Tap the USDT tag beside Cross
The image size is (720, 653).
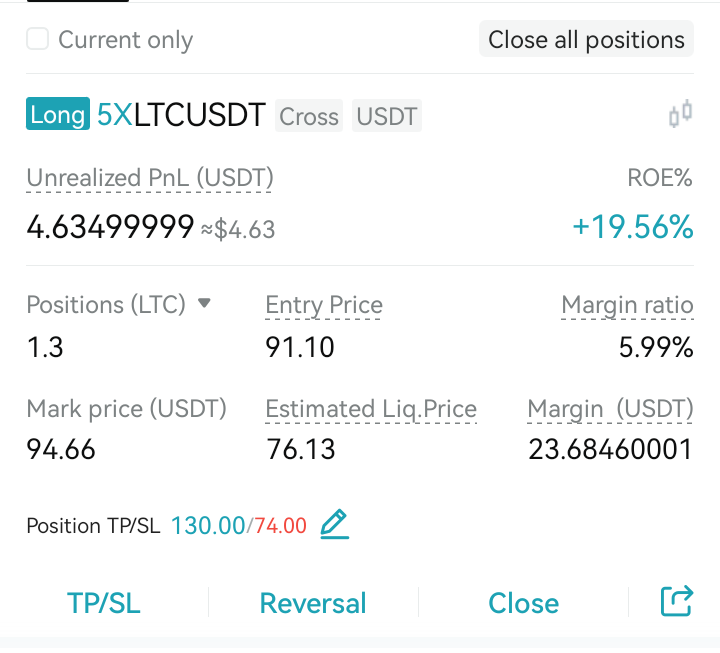point(387,116)
